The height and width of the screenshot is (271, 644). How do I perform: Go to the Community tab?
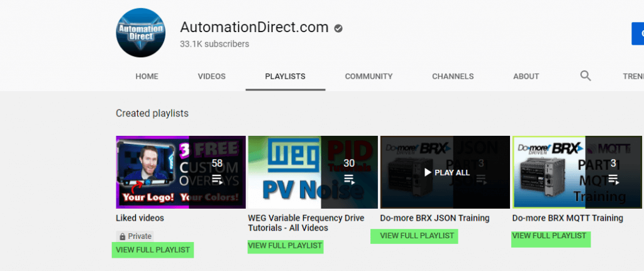pyautogui.click(x=369, y=77)
